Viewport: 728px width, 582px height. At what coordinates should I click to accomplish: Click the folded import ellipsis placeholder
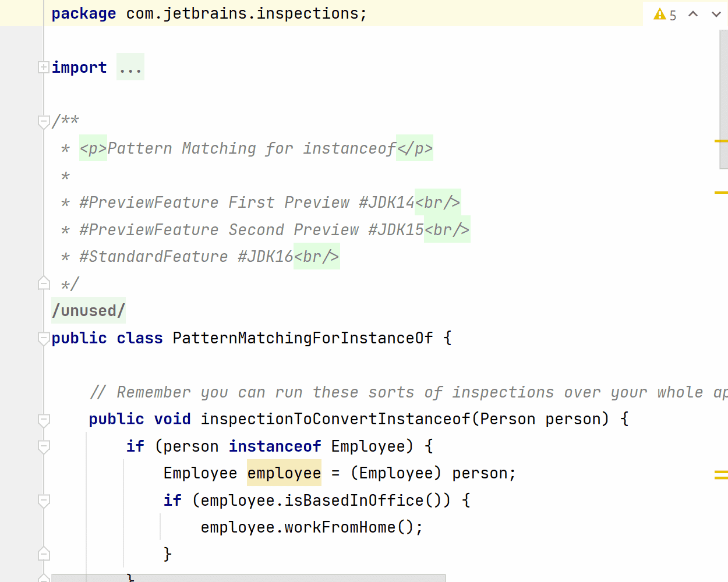click(130, 68)
